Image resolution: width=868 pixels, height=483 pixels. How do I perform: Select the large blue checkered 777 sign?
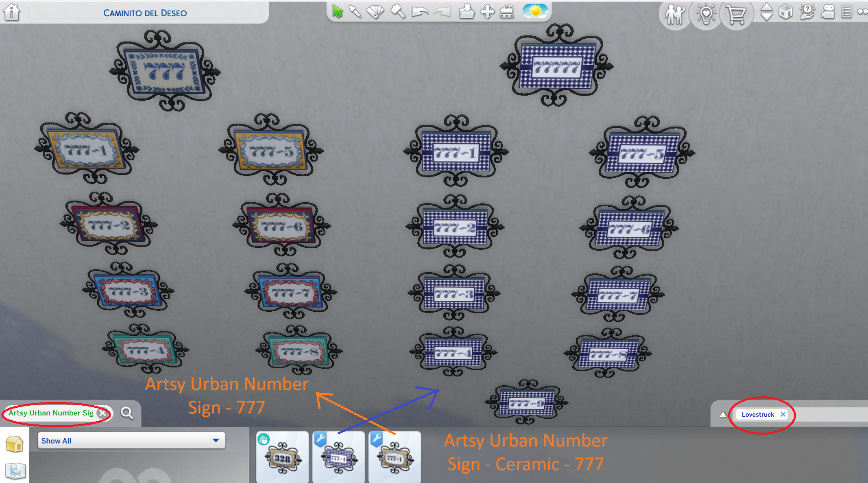pyautogui.click(x=557, y=65)
